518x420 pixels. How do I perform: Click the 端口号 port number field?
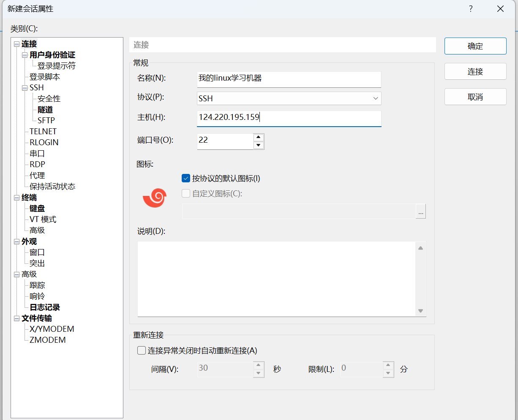click(x=225, y=141)
